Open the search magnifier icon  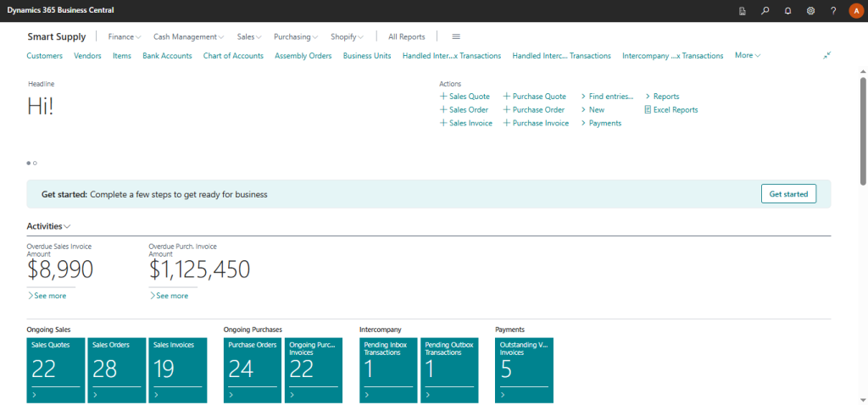(765, 10)
